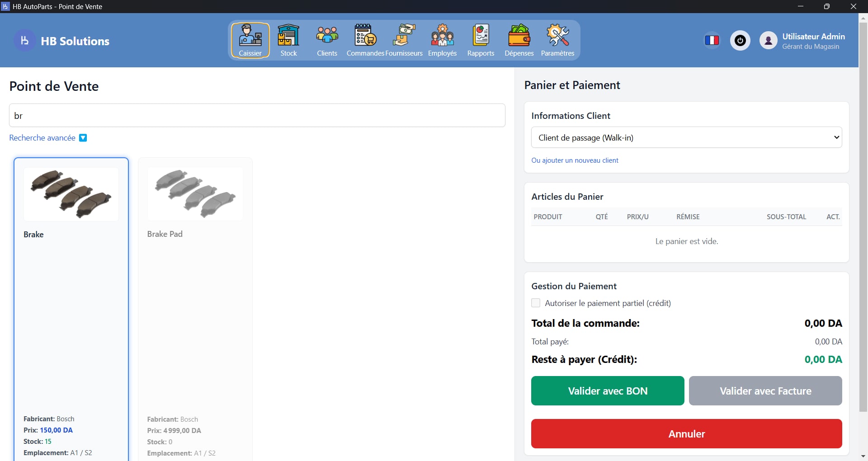
Task: Enable Autoriser le paiement partiel checkbox
Action: point(536,303)
